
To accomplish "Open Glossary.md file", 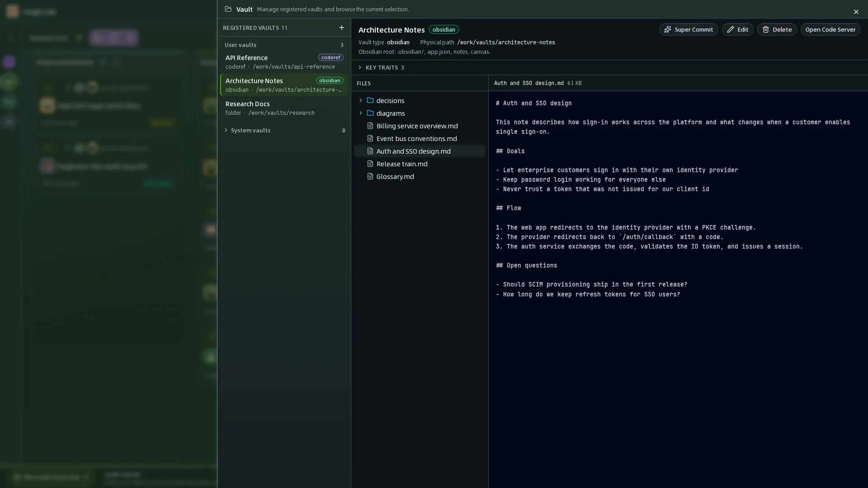I will pyautogui.click(x=420, y=176).
